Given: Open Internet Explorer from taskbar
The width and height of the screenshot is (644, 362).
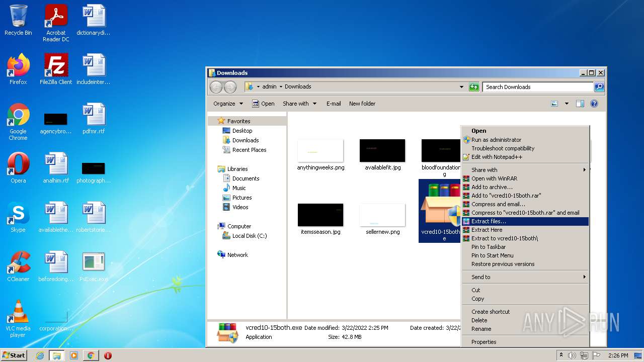Looking at the screenshot, I should [x=40, y=355].
